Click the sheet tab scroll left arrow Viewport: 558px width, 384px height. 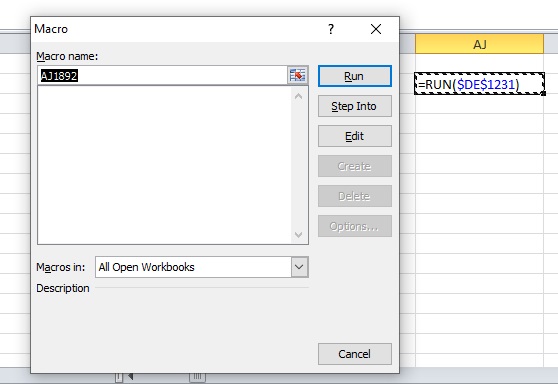click(x=130, y=377)
